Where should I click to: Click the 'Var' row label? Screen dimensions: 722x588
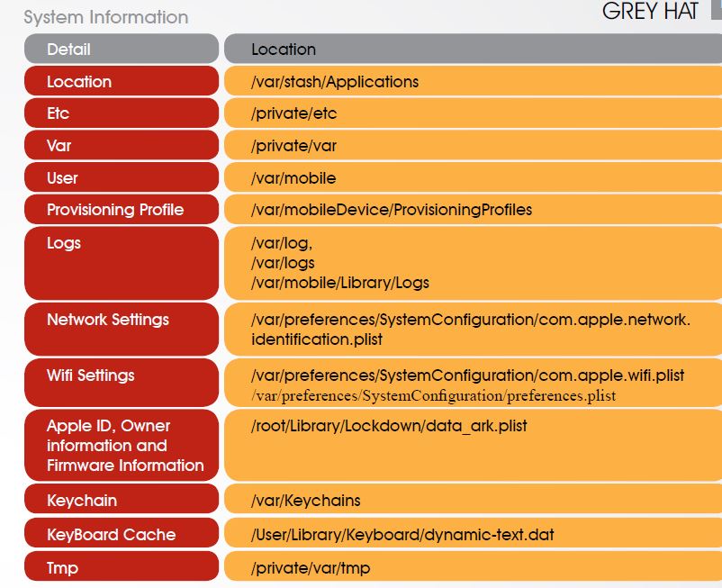tap(122, 146)
